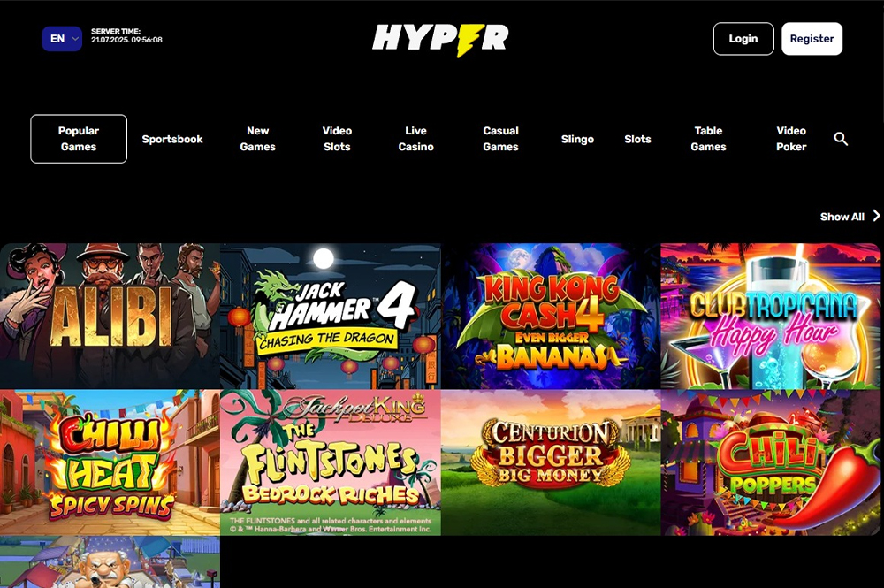The width and height of the screenshot is (884, 588).
Task: Click the Show All link
Action: click(842, 217)
